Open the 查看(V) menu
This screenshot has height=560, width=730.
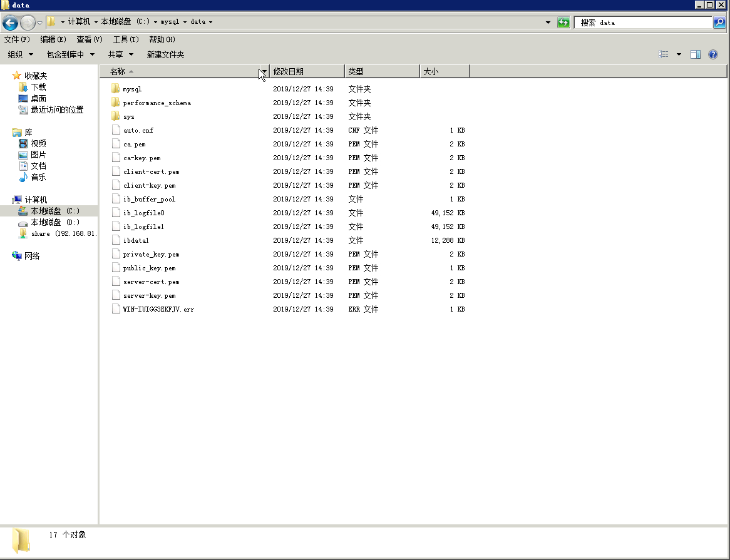click(x=90, y=39)
